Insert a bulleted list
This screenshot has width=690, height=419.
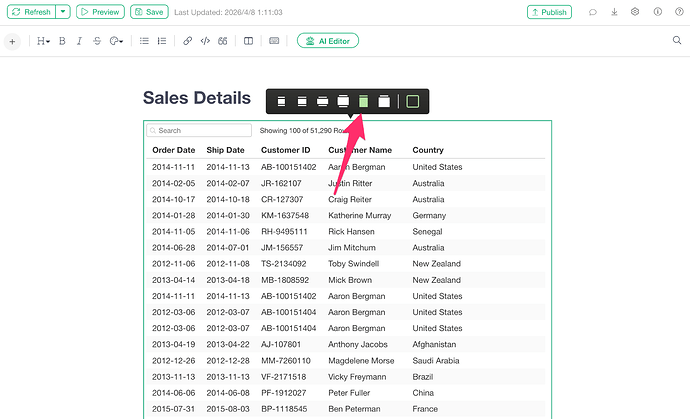click(144, 41)
